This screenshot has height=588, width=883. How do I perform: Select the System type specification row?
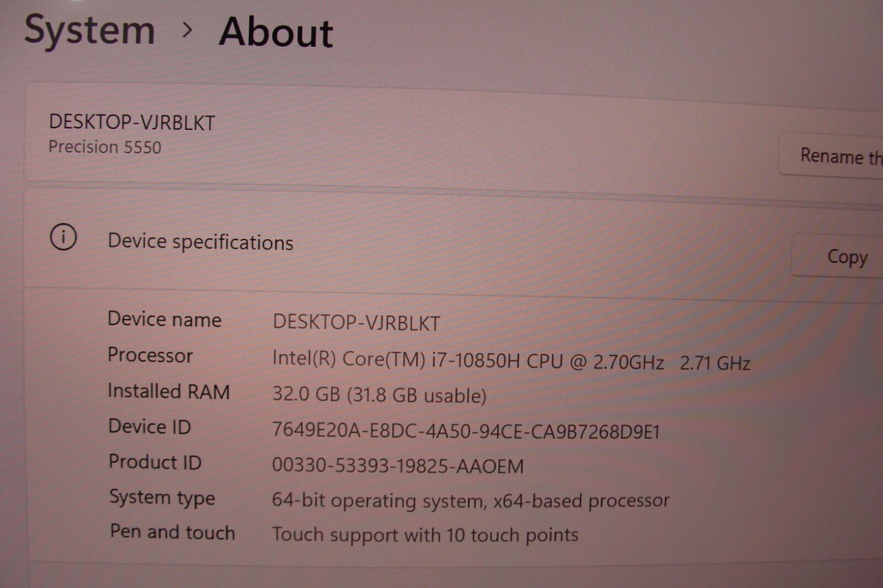162,498
